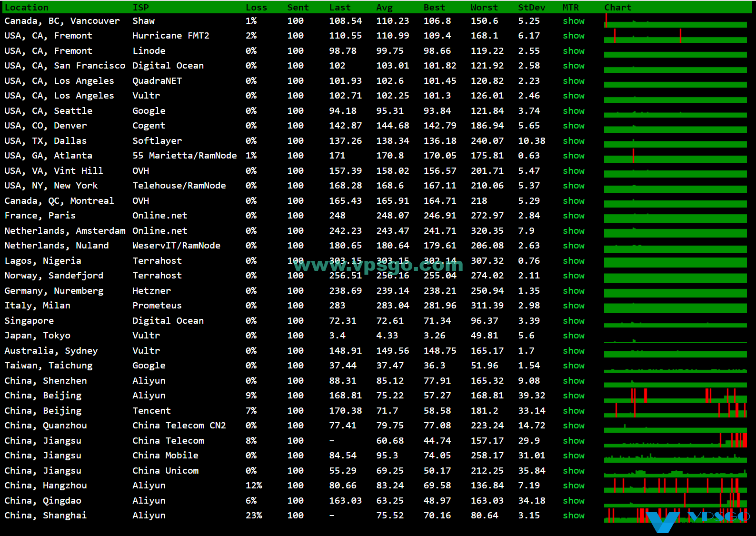The image size is (756, 536).
Task: Click show link for New York Telehouse/RamNode
Action: click(574, 186)
